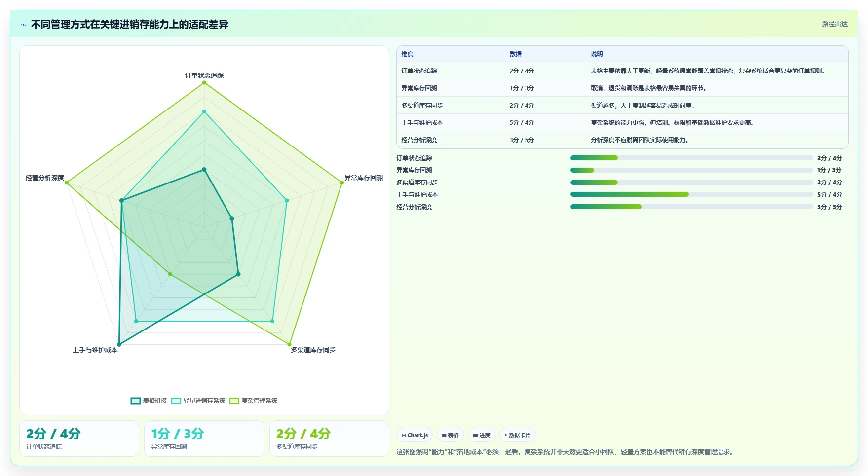Click the 5分 / 4分 table cell
The image size is (868, 476).
tap(522, 123)
